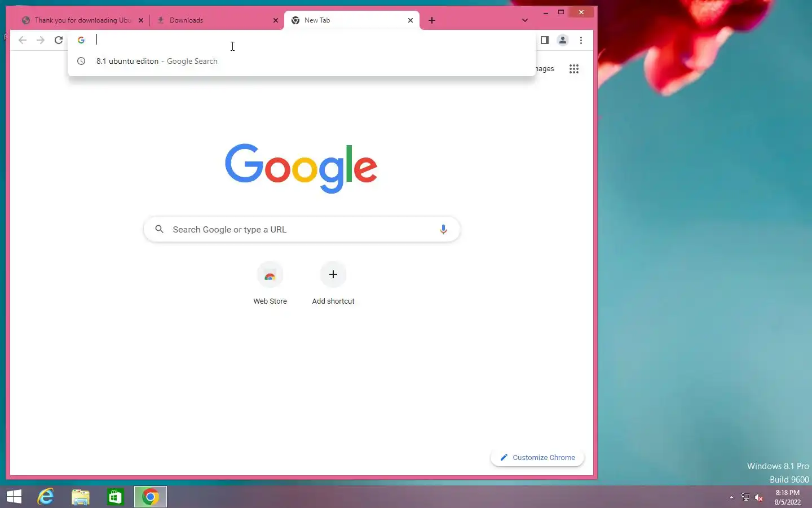Click the Google G icon in address bar
This screenshot has width=812, height=508.
tap(81, 40)
